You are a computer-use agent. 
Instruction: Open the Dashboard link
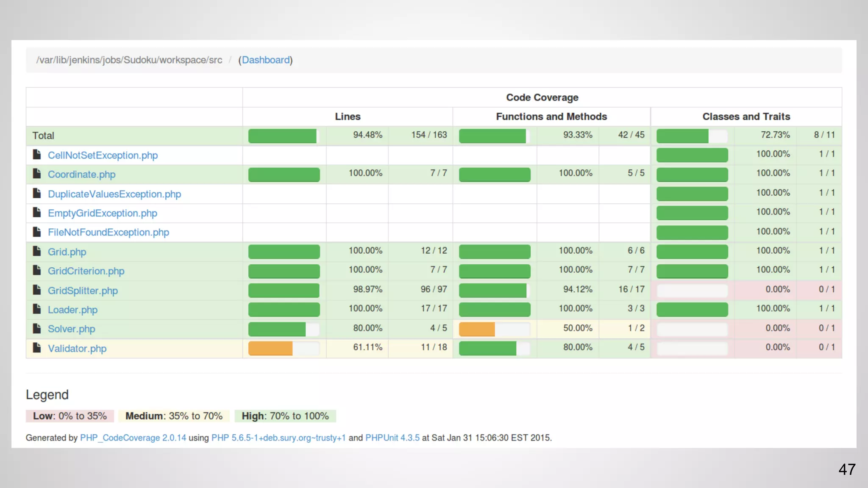(265, 60)
